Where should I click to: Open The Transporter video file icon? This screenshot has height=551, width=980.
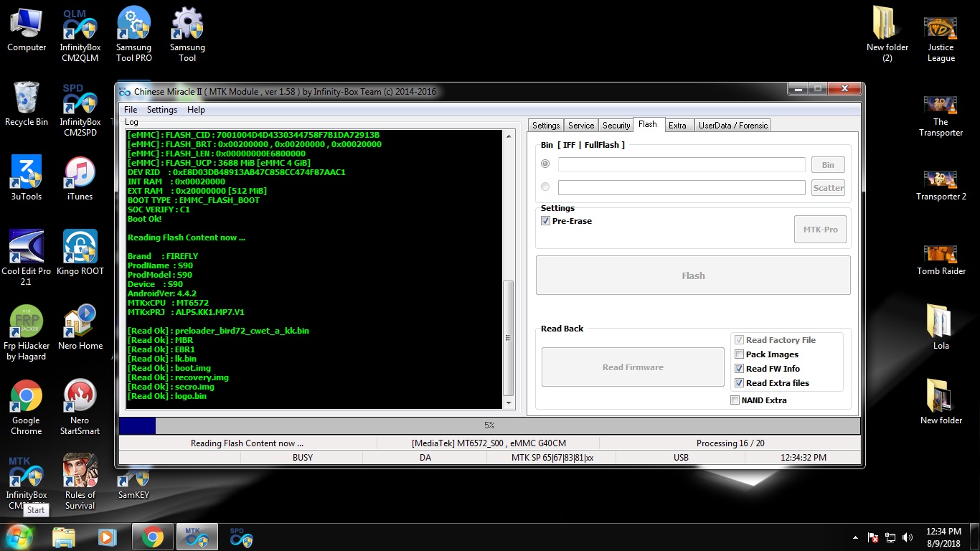(x=941, y=115)
